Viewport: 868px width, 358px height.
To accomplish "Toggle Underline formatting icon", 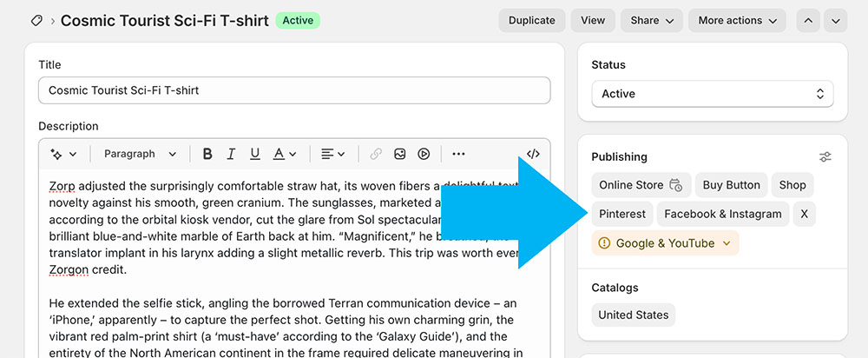I will coord(254,154).
